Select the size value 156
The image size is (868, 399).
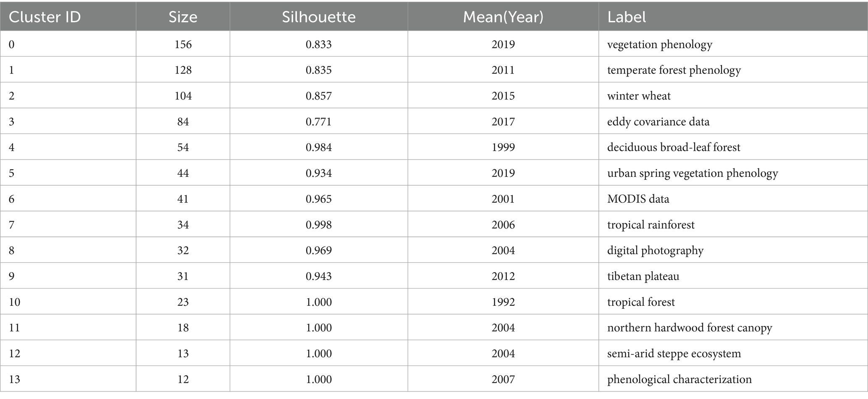coord(183,45)
